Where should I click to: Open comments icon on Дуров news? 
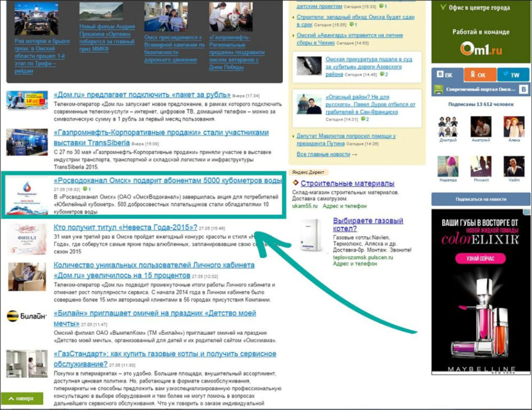(364, 119)
